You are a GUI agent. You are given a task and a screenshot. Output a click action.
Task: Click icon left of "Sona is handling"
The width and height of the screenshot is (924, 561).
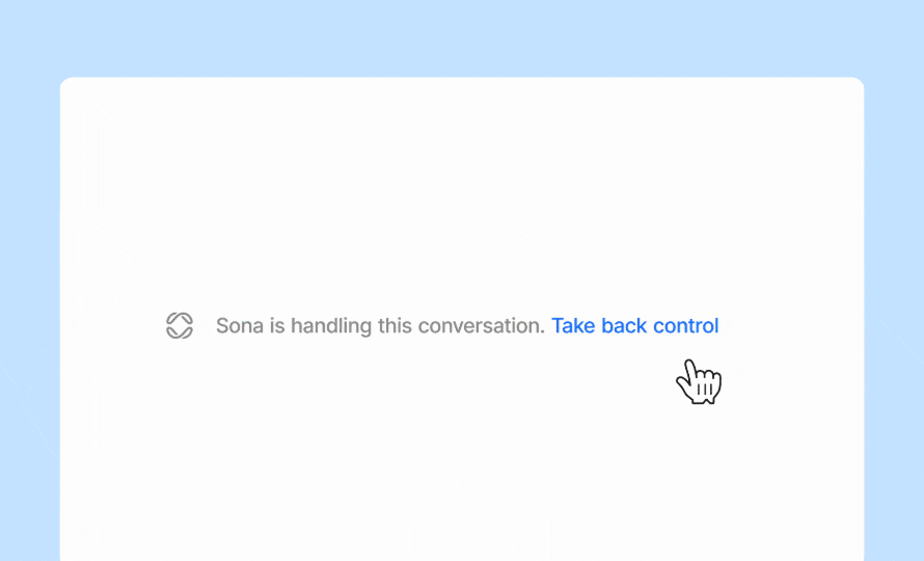click(x=180, y=326)
